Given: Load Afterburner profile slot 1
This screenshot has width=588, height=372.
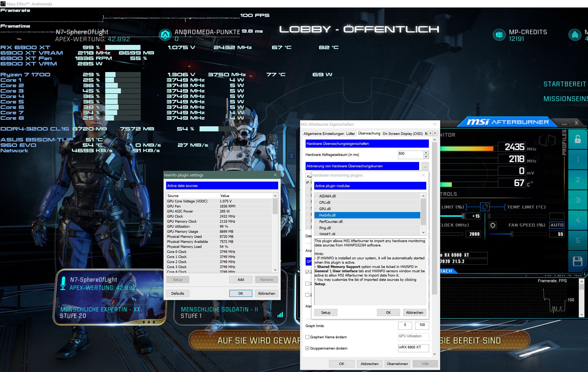Looking at the screenshot, I should click(578, 159).
